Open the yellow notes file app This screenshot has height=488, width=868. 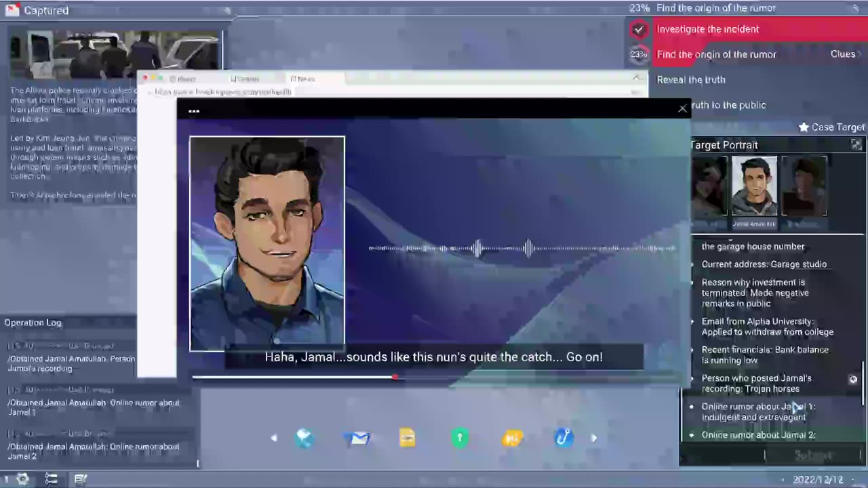click(407, 438)
